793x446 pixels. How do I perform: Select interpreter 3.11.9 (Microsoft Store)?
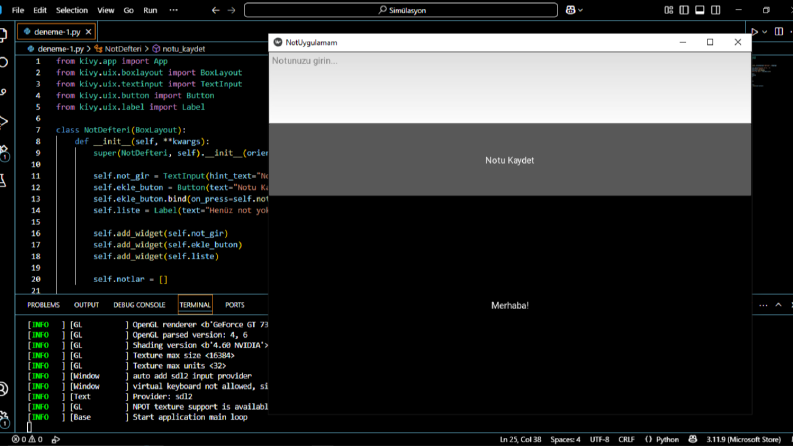[743, 439]
